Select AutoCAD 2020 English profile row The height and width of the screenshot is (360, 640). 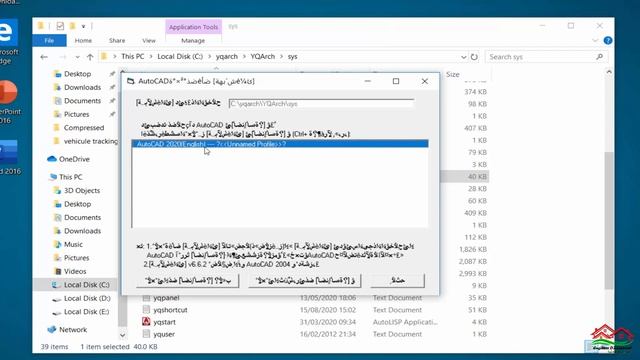pos(280,144)
